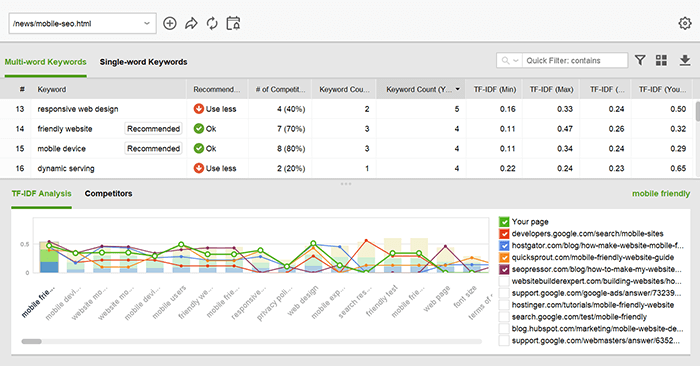This screenshot has width=700, height=366.
Task: Enable websitebuilderexpert.com competitor checkbox
Action: pos(504,282)
